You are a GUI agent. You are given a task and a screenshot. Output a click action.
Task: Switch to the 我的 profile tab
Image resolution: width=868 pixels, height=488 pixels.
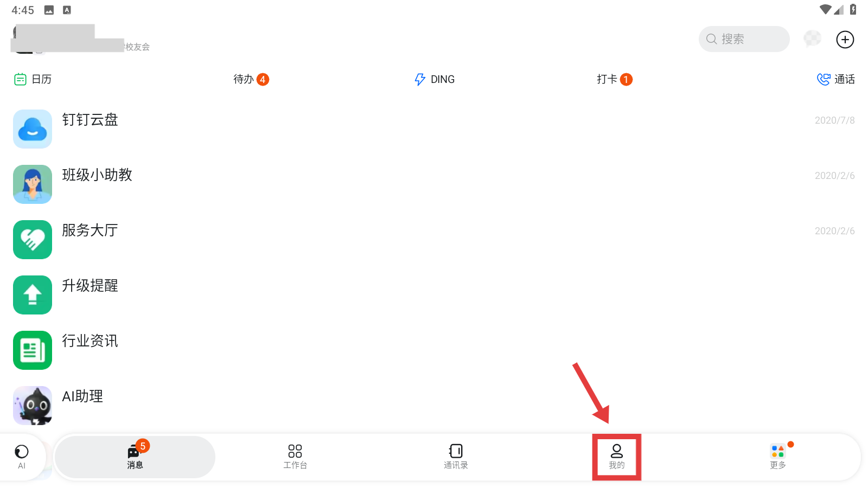617,457
